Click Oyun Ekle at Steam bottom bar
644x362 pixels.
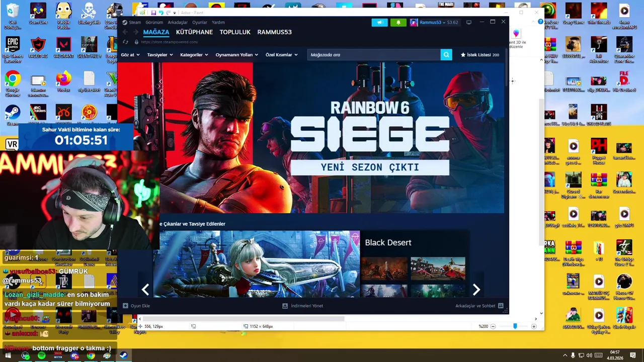tap(136, 306)
